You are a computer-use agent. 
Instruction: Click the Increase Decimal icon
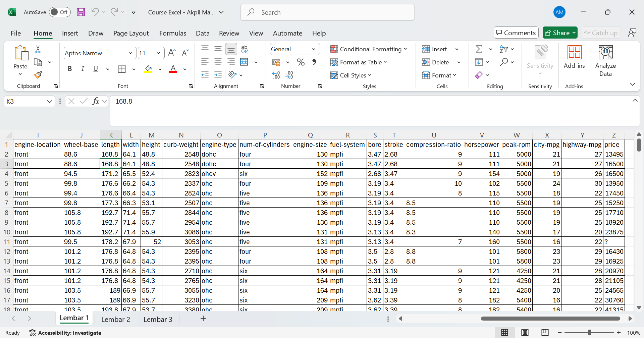276,75
